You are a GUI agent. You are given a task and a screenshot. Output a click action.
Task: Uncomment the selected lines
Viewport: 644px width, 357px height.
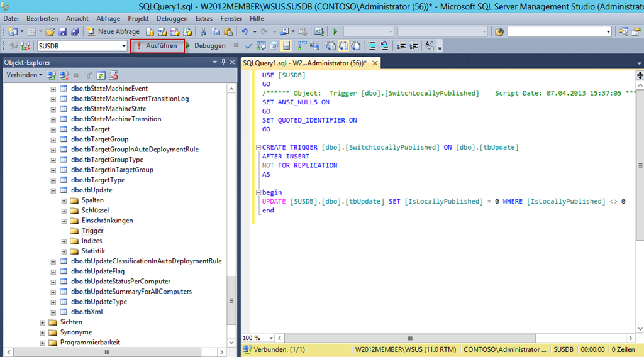tap(384, 46)
